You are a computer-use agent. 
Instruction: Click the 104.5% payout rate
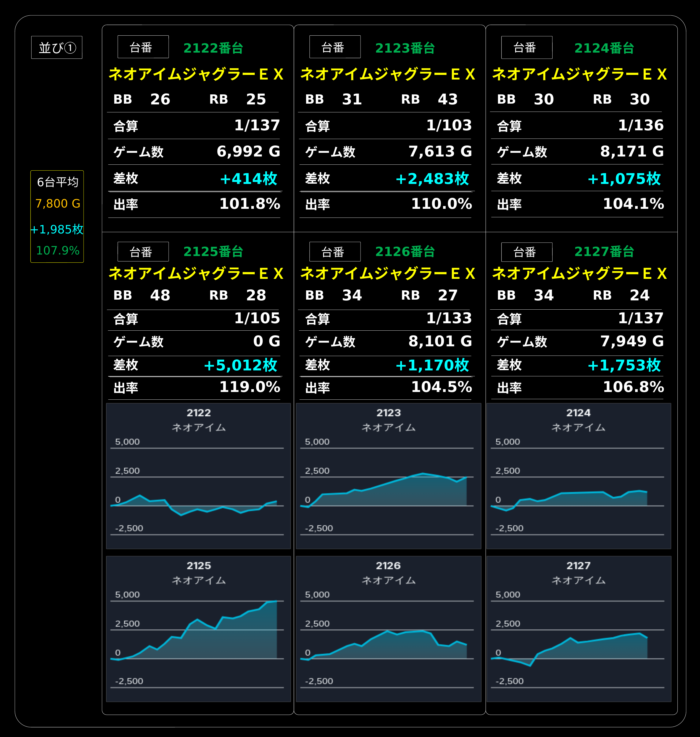pyautogui.click(x=442, y=387)
